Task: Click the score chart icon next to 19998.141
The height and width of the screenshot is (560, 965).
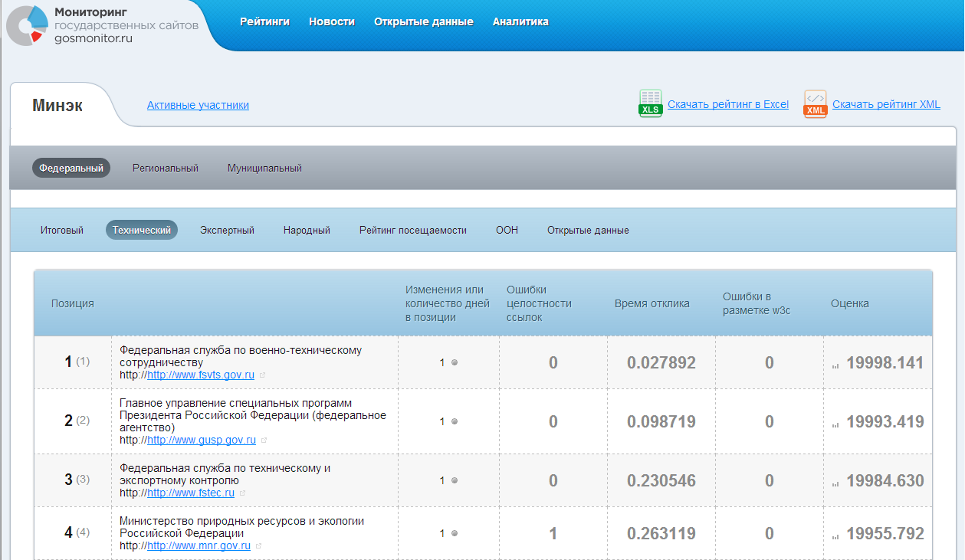Action: 835,365
